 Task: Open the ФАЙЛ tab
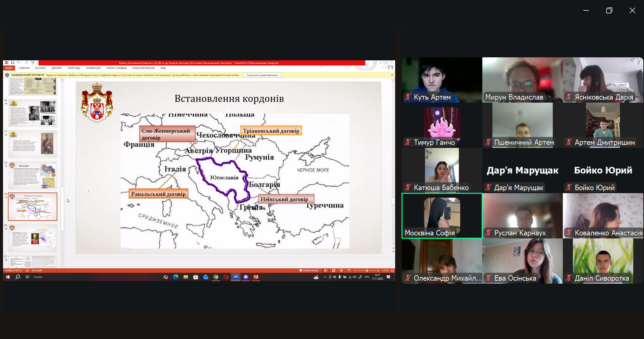pos(9,68)
